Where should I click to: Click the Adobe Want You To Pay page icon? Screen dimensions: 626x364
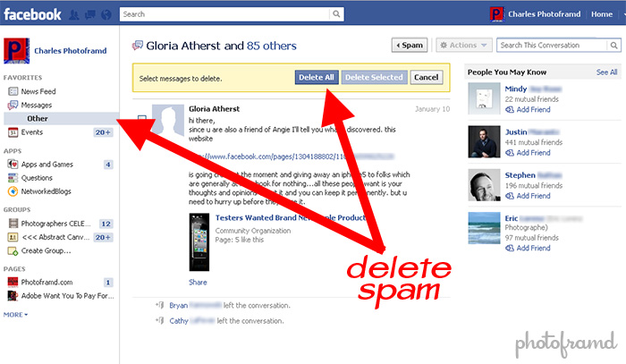pyautogui.click(x=13, y=296)
